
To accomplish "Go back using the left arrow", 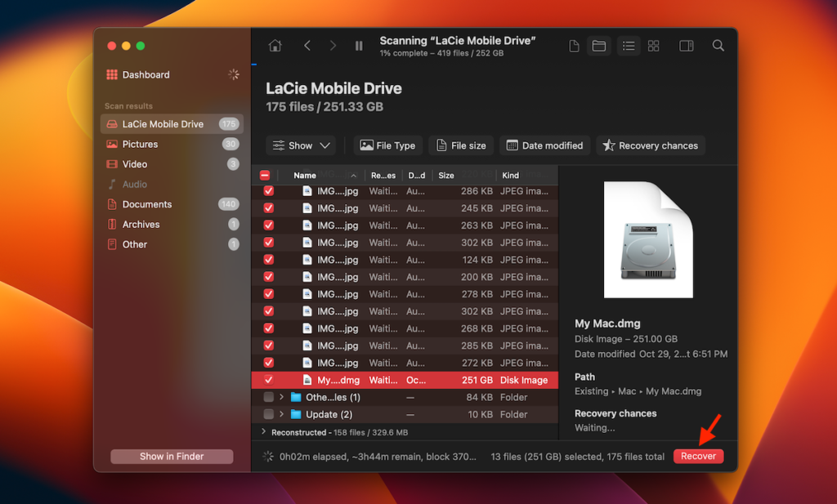I will click(307, 46).
